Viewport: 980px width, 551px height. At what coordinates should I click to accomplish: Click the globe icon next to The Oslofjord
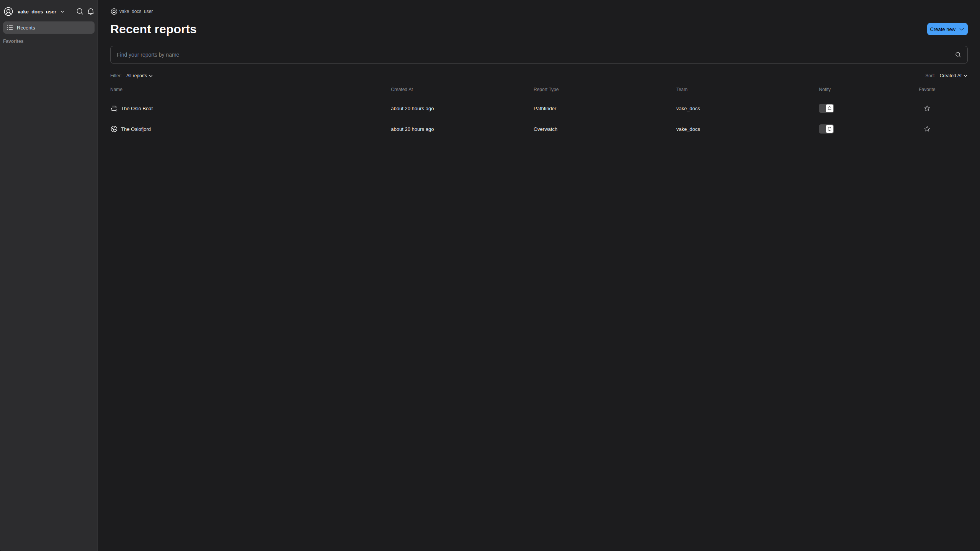click(114, 129)
